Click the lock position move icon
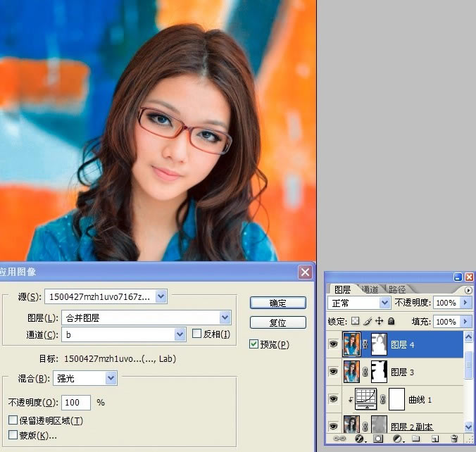The image size is (476, 452). coord(379,321)
